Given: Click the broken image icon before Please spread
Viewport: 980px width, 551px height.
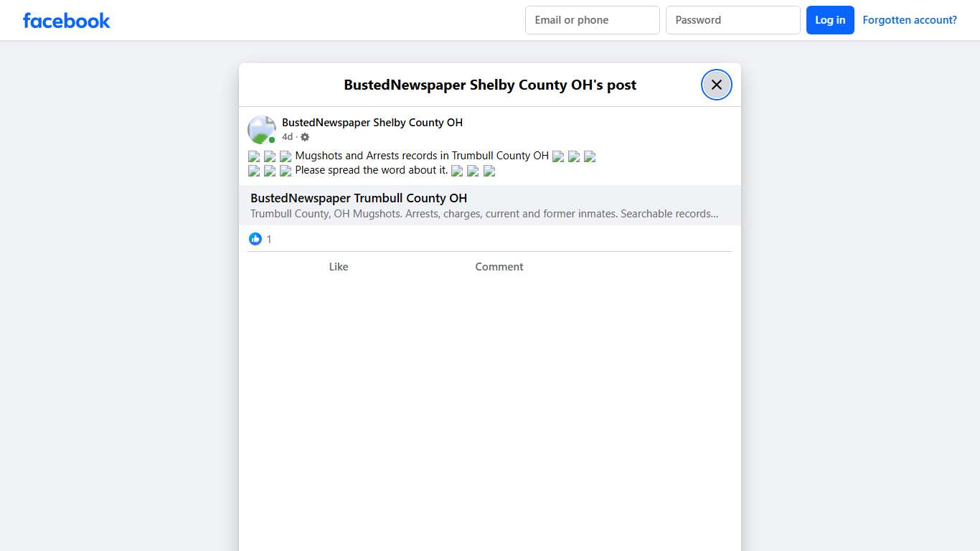Looking at the screenshot, I should pos(254,171).
